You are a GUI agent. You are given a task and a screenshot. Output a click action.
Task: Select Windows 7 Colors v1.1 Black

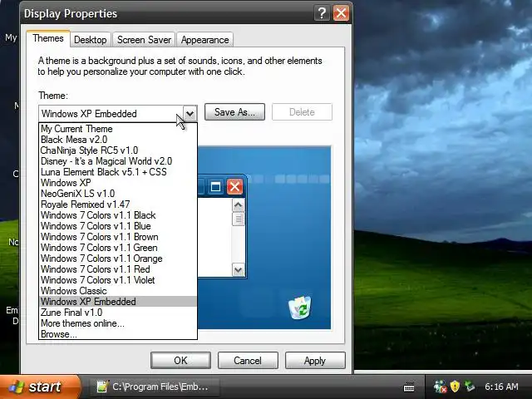click(x=118, y=215)
